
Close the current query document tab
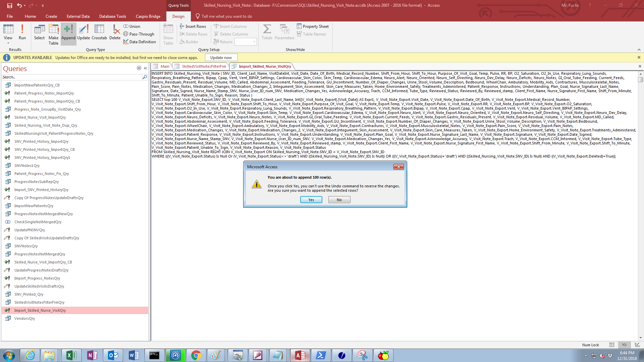click(x=640, y=66)
